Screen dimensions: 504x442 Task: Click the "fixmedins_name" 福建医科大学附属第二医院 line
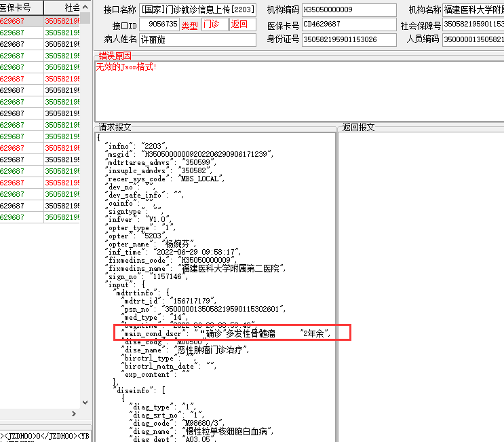tap(195, 269)
